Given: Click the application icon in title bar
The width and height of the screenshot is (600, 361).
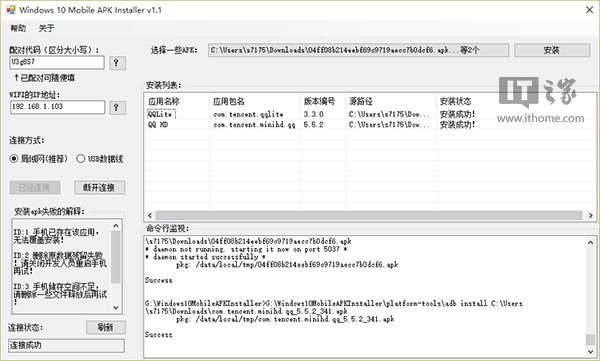Looking at the screenshot, I should pos(11,10).
